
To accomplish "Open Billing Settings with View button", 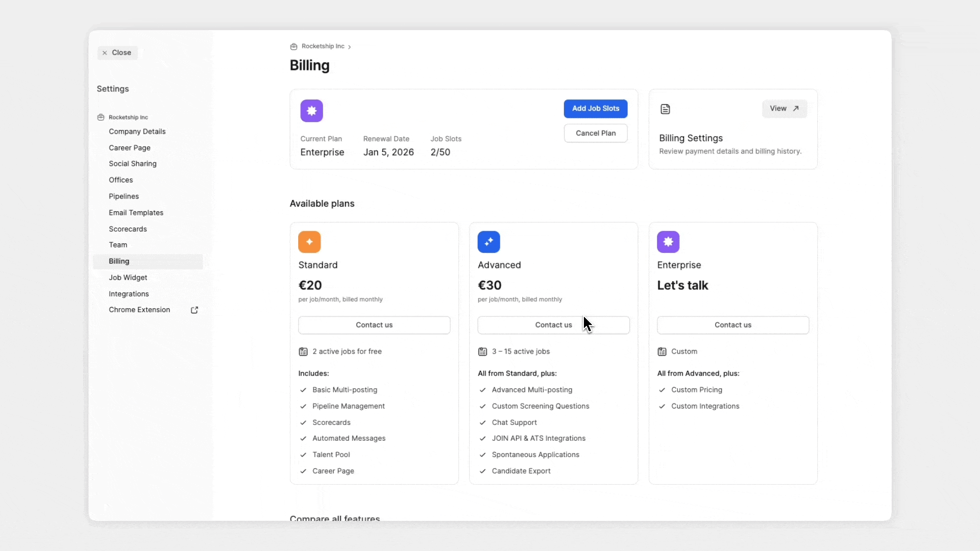I will (784, 109).
